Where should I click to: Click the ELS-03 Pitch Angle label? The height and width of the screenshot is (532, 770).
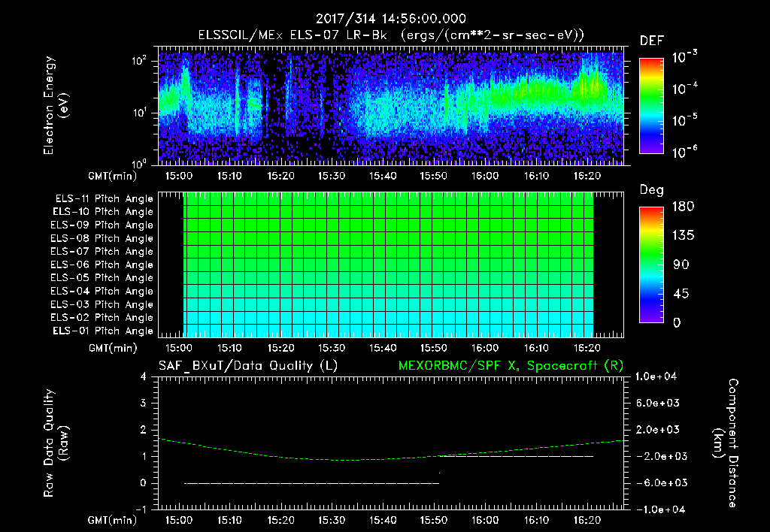[x=102, y=305]
